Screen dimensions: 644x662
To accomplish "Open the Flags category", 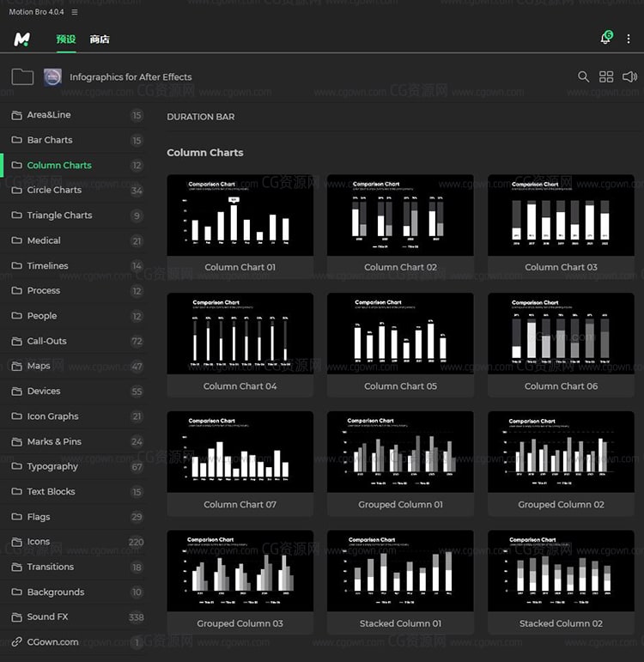I will (73, 517).
